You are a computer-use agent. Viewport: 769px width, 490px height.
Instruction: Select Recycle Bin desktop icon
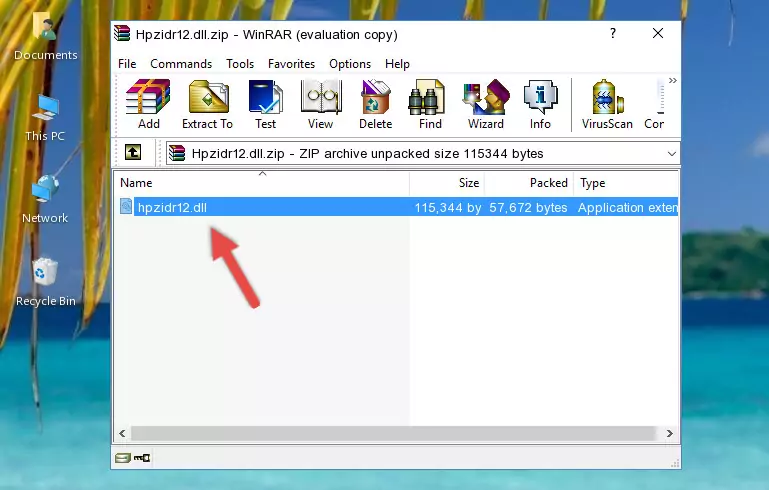[46, 283]
